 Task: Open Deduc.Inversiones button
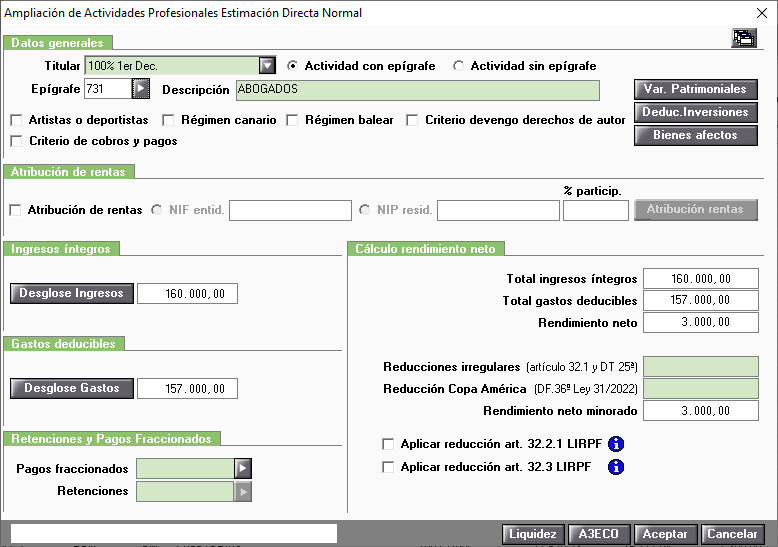(x=696, y=112)
